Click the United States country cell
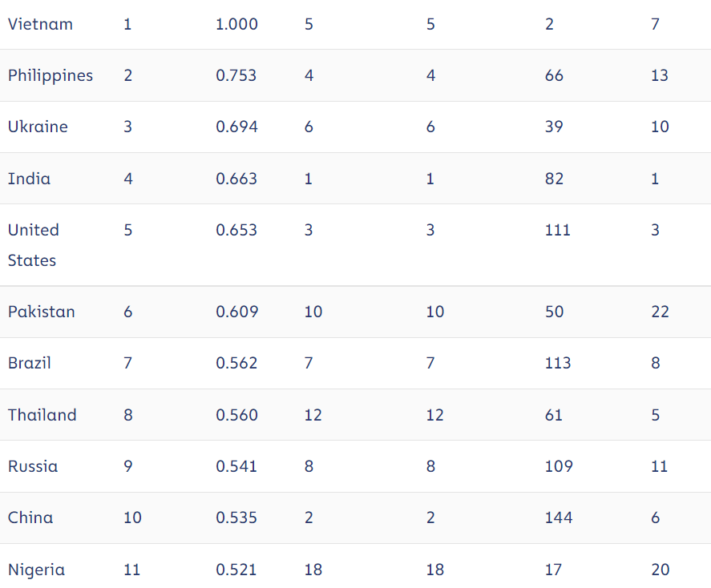Screen dimensions: 711x588 tap(34, 244)
